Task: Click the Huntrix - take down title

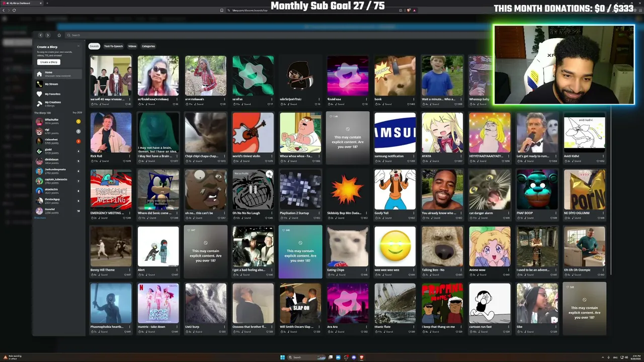Action: point(151,327)
